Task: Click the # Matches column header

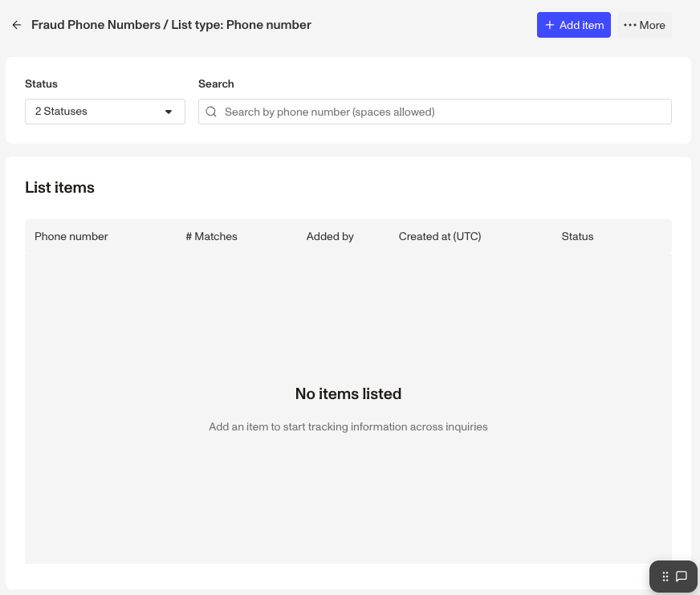Action: (212, 236)
